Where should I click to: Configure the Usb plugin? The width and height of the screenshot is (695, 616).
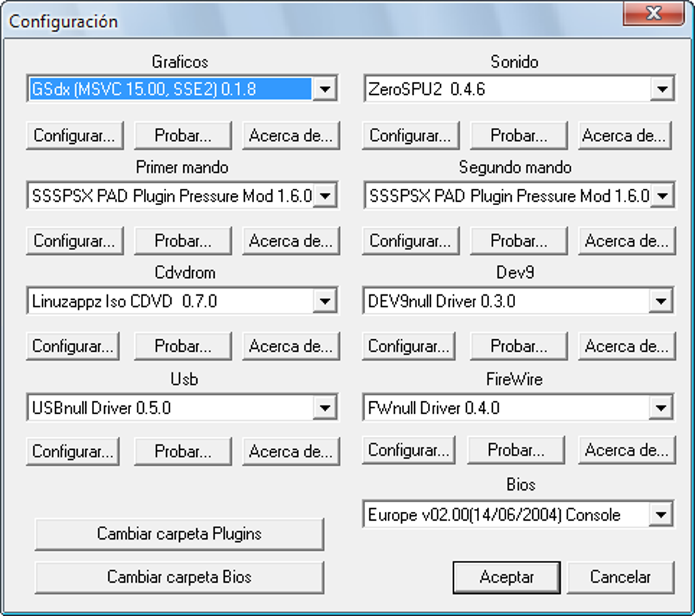pyautogui.click(x=73, y=452)
